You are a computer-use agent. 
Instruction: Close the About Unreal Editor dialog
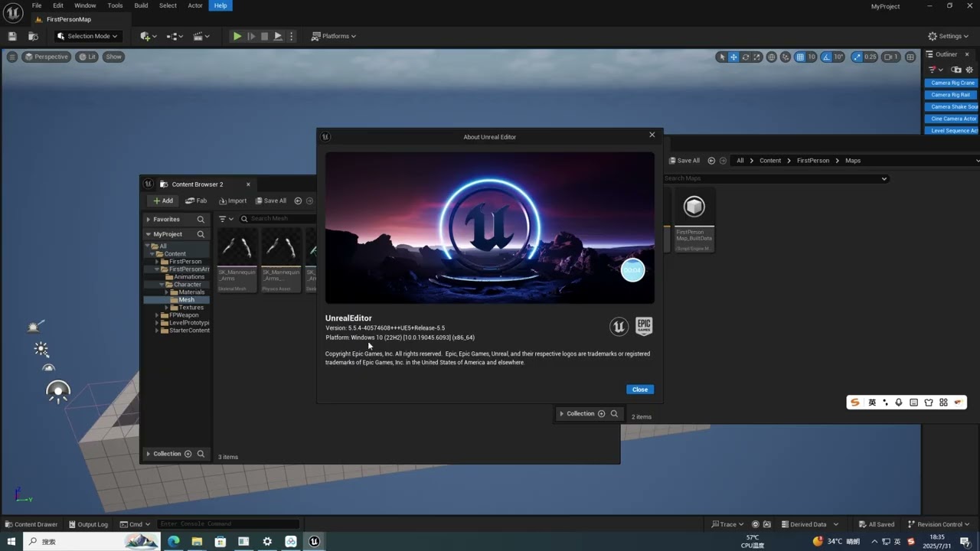639,390
